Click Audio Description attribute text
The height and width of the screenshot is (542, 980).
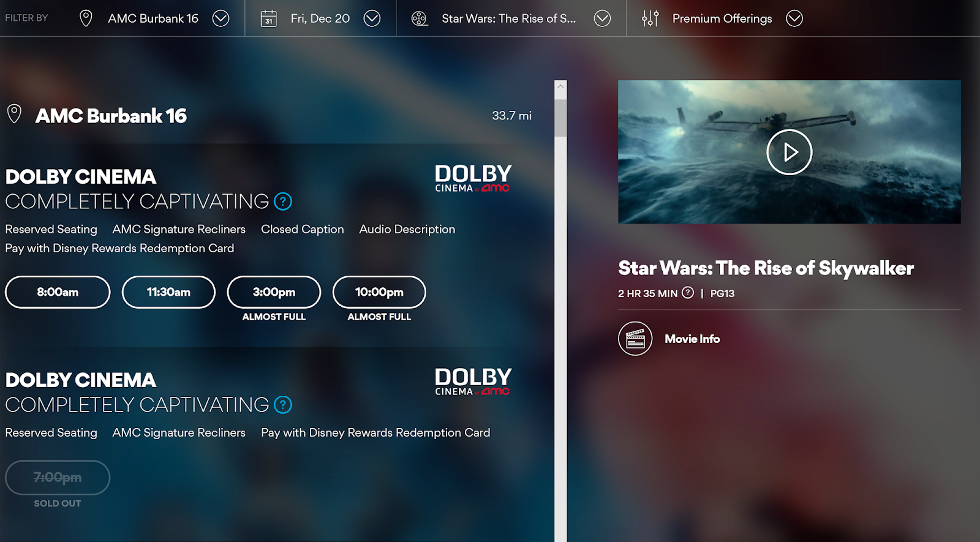pyautogui.click(x=407, y=229)
